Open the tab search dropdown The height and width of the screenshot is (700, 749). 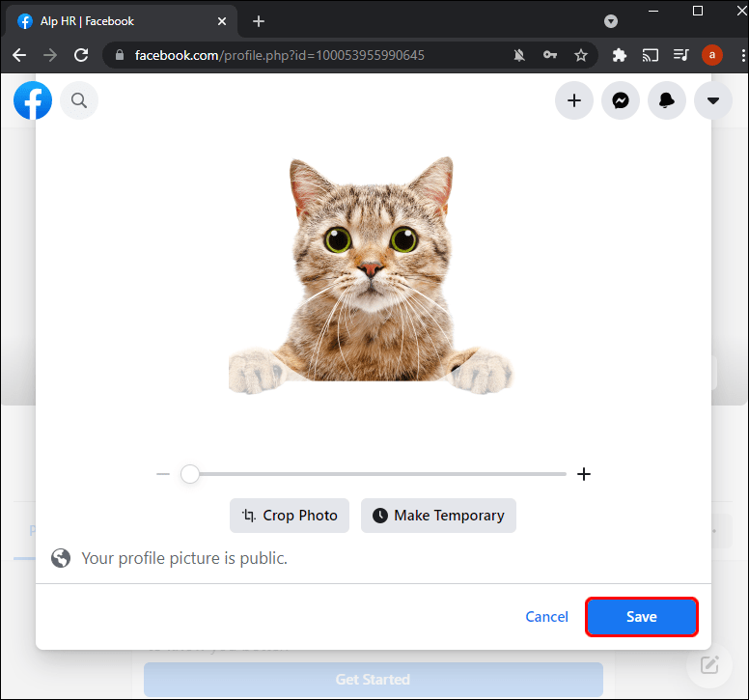tap(610, 21)
